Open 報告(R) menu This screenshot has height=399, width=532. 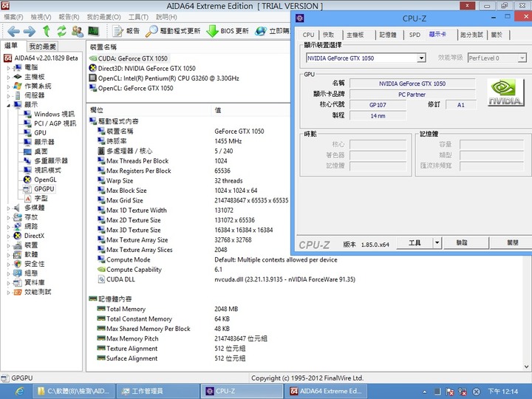click(69, 17)
